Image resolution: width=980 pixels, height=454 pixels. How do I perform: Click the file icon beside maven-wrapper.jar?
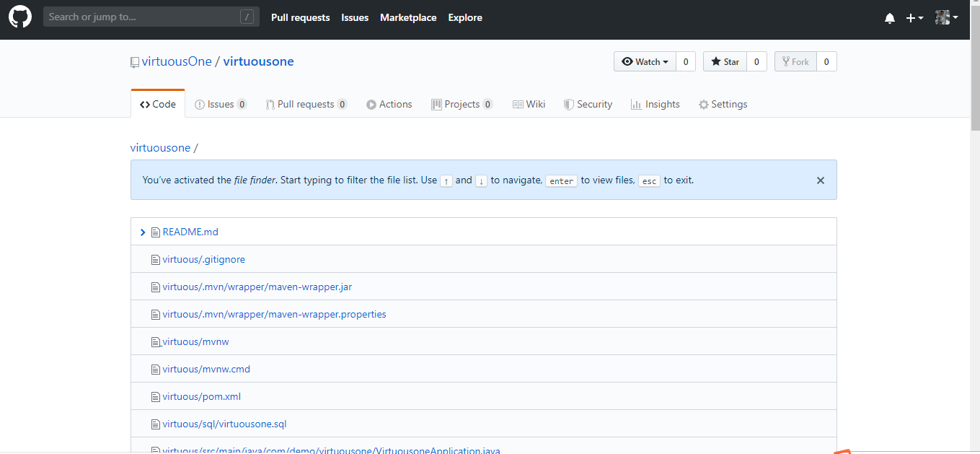(155, 287)
